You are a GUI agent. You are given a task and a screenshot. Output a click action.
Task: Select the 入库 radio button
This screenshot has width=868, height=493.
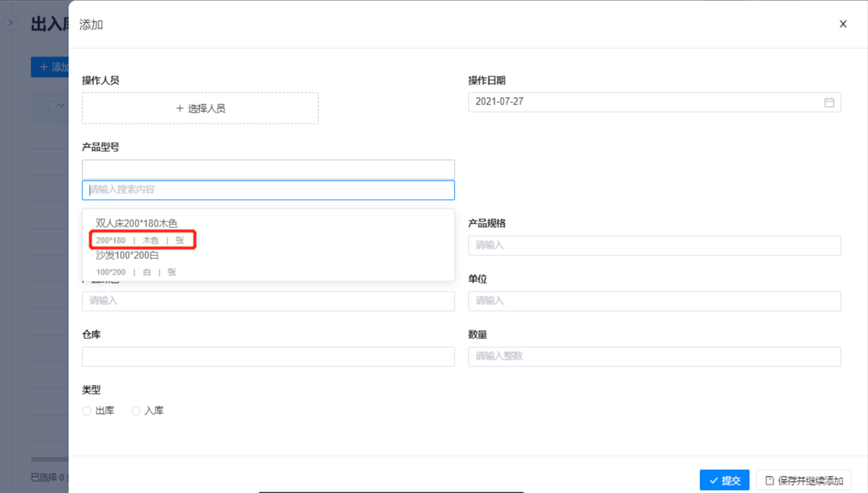(136, 411)
